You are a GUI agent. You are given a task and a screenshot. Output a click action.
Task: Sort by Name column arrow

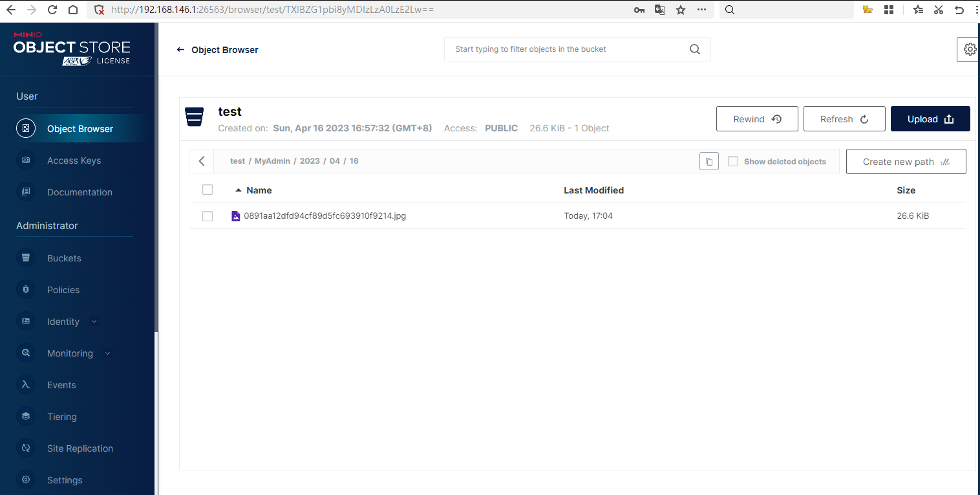pos(239,190)
